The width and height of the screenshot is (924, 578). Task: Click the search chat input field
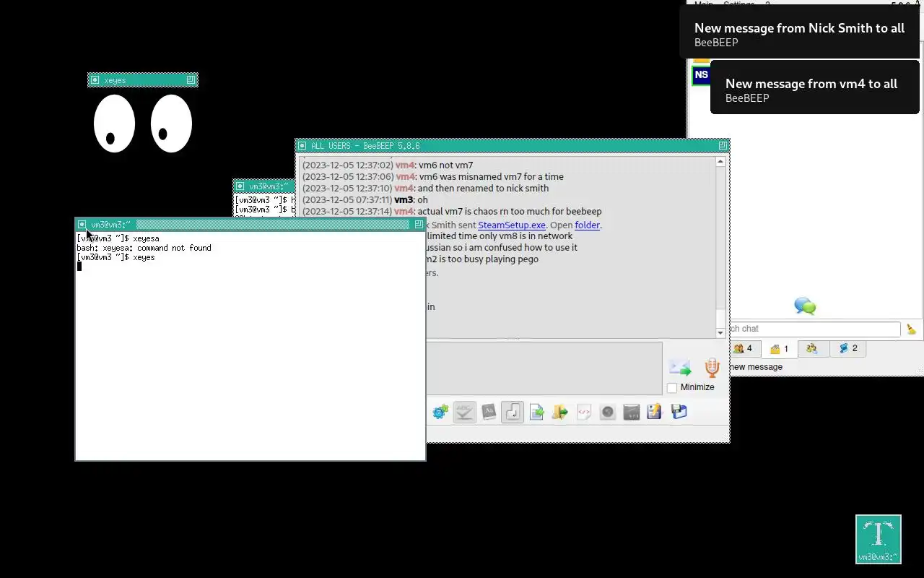(816, 329)
